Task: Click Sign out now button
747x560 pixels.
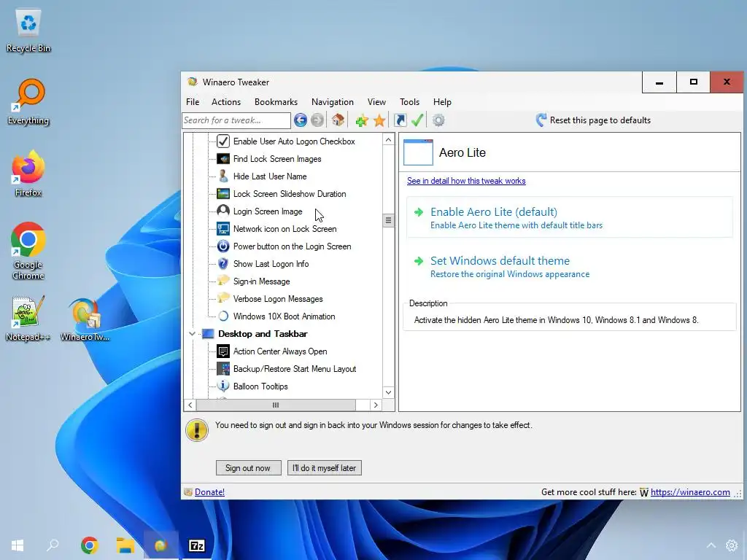Action: 248,468
